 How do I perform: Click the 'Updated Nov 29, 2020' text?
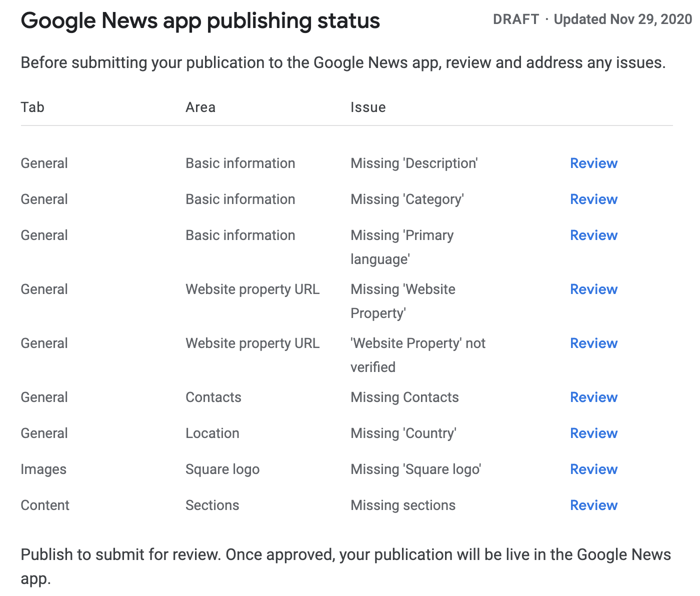623,19
